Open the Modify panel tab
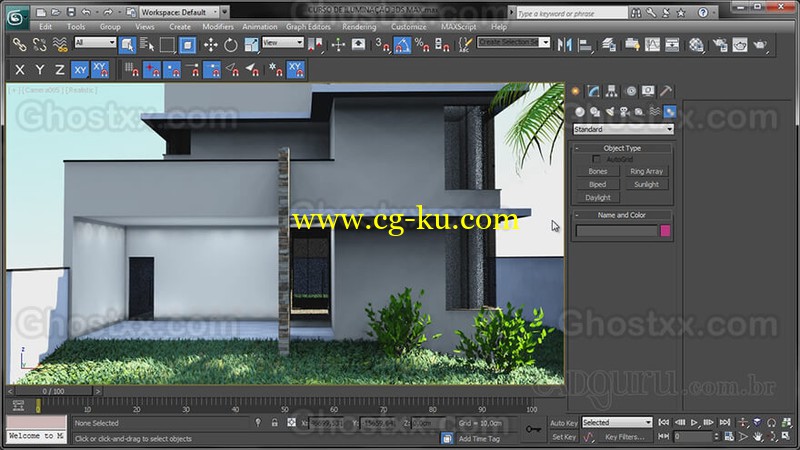This screenshot has height=450, width=800. point(593,91)
